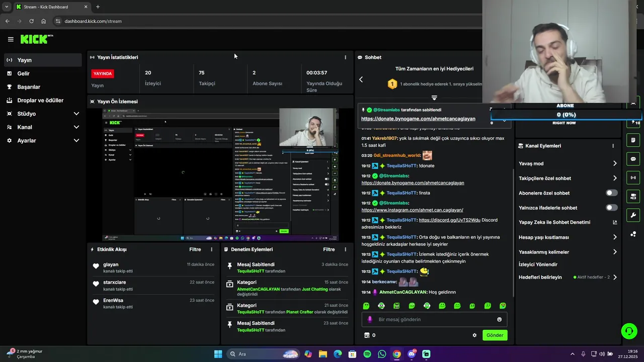
Task: Click the browser address bar
Action: [x=267, y=21]
